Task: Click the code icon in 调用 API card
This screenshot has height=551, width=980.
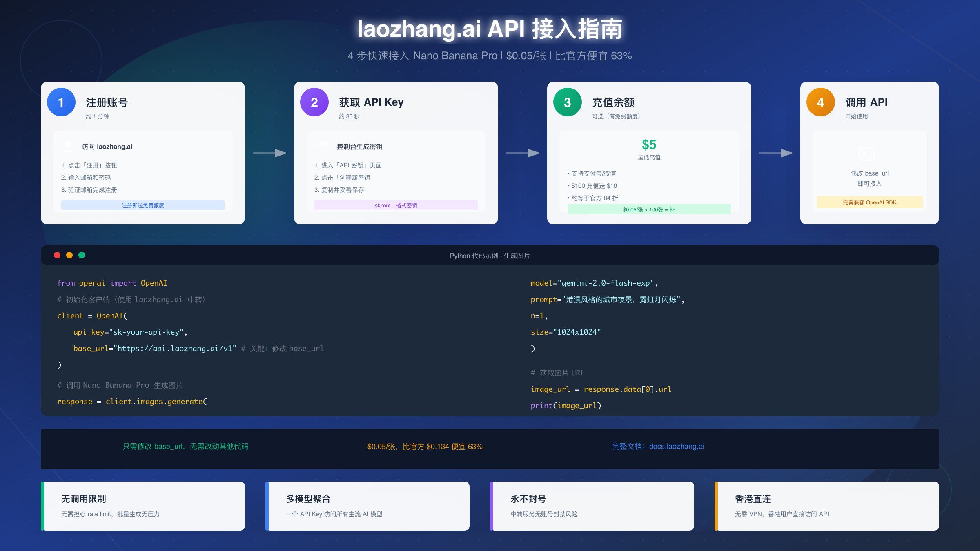Action: tap(866, 153)
